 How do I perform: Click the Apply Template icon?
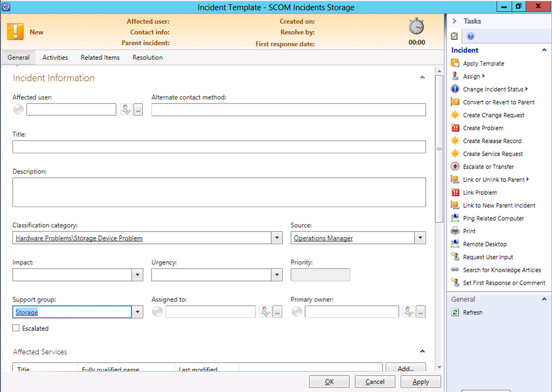(455, 64)
